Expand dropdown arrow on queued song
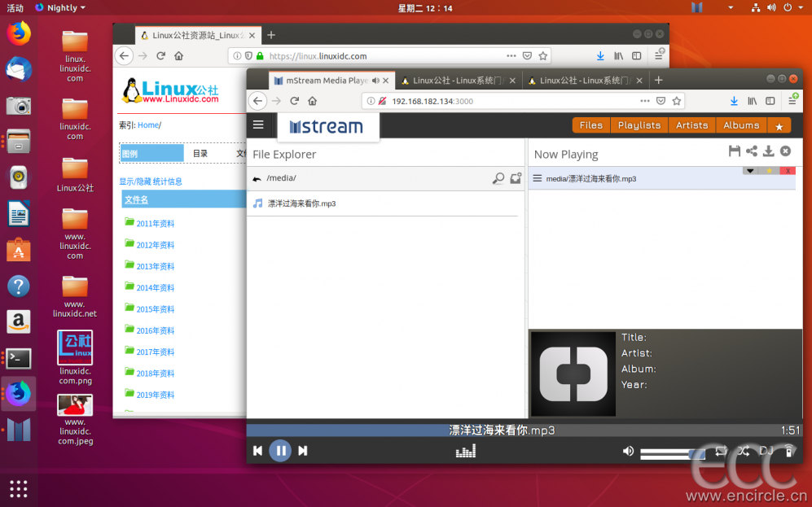Viewport: 812px width, 507px height. coord(749,171)
